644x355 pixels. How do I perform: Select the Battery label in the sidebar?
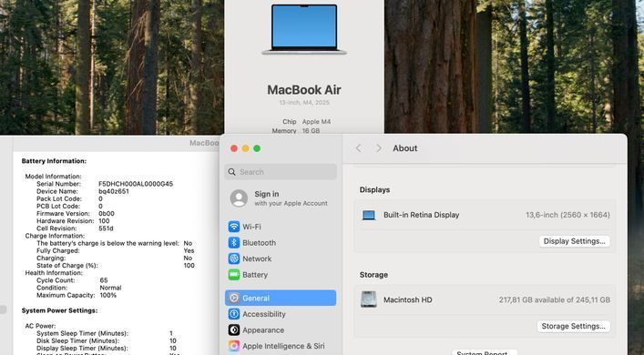(255, 275)
